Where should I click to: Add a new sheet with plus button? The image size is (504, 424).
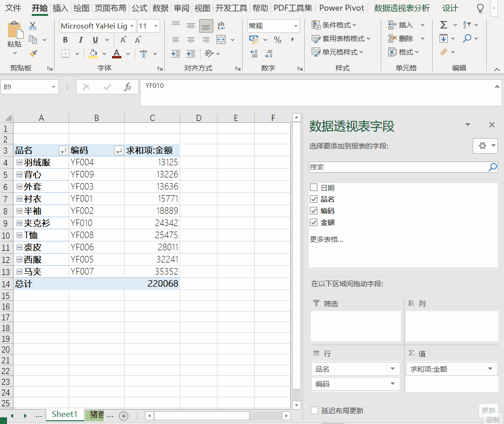pos(123,416)
